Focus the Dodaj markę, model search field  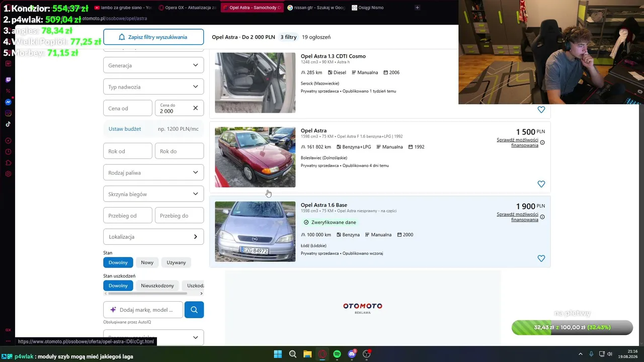click(143, 310)
